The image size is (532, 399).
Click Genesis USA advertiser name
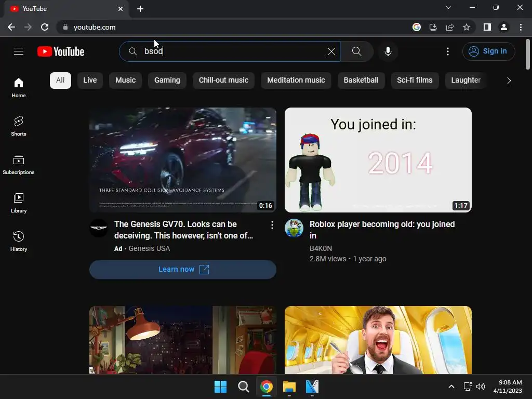(x=149, y=248)
